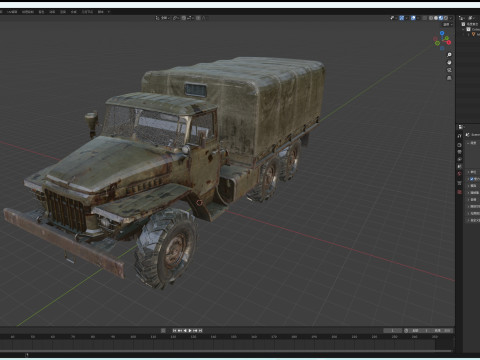Viewport: 480px width, 360px height.
Task: Click the timeline end frame field
Action: [x=442, y=330]
